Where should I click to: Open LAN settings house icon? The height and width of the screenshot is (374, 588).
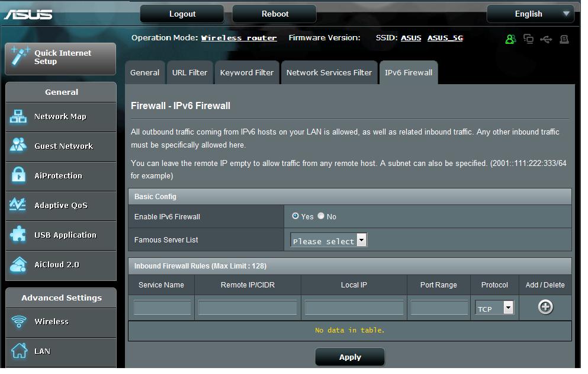point(19,351)
